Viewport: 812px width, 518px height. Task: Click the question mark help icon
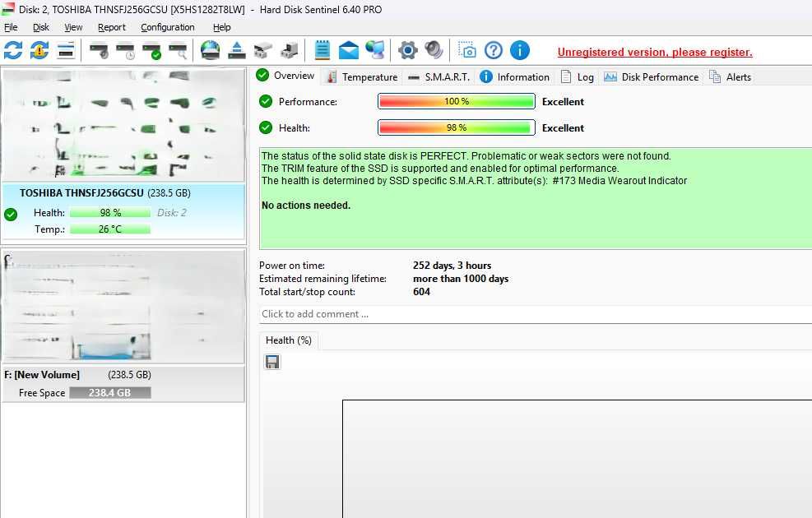[494, 50]
